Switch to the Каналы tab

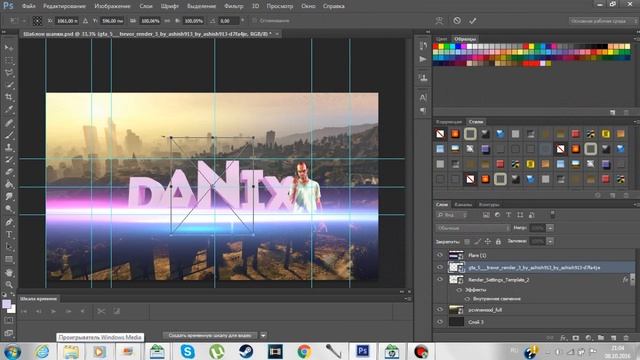click(463, 204)
